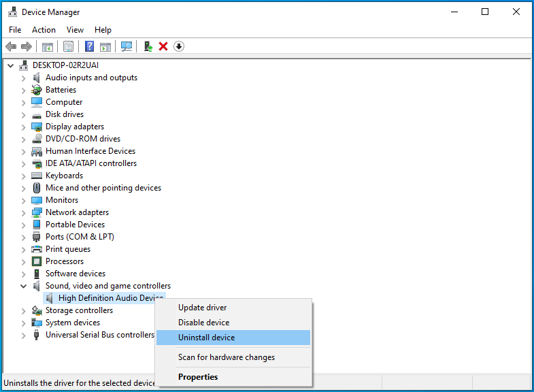Image resolution: width=534 pixels, height=392 pixels.
Task: Collapse Sound, video and game controllers
Action: pyautogui.click(x=24, y=286)
